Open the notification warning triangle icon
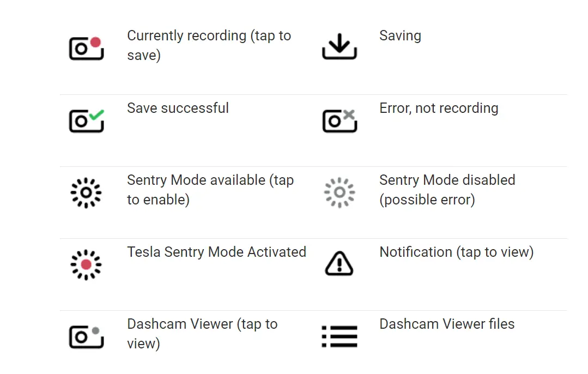 pos(339,263)
